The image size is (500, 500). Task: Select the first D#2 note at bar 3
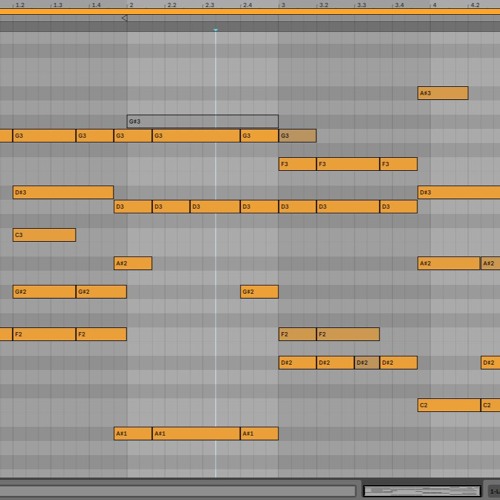point(297,363)
